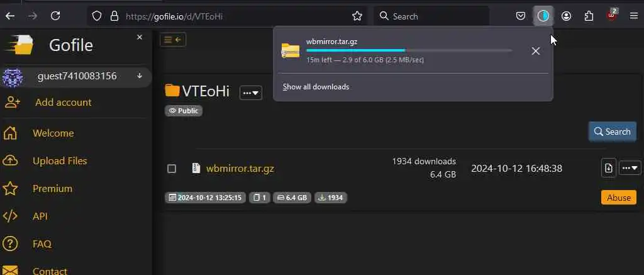Image resolution: width=644 pixels, height=275 pixels.
Task: Close the Gofile sidebar with X
Action: pos(140,37)
